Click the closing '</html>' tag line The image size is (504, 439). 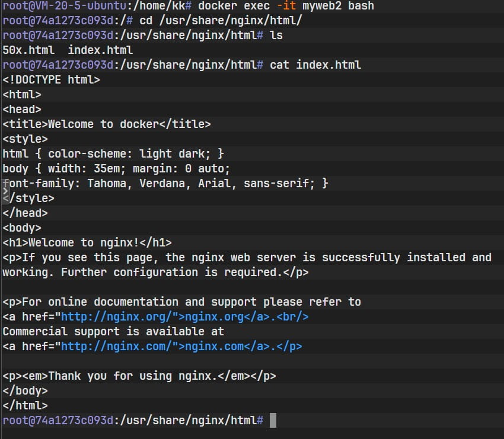coord(25,406)
